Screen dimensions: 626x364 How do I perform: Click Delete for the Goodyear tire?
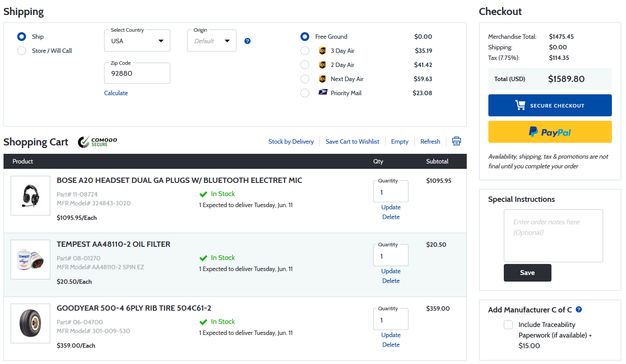[x=391, y=345]
